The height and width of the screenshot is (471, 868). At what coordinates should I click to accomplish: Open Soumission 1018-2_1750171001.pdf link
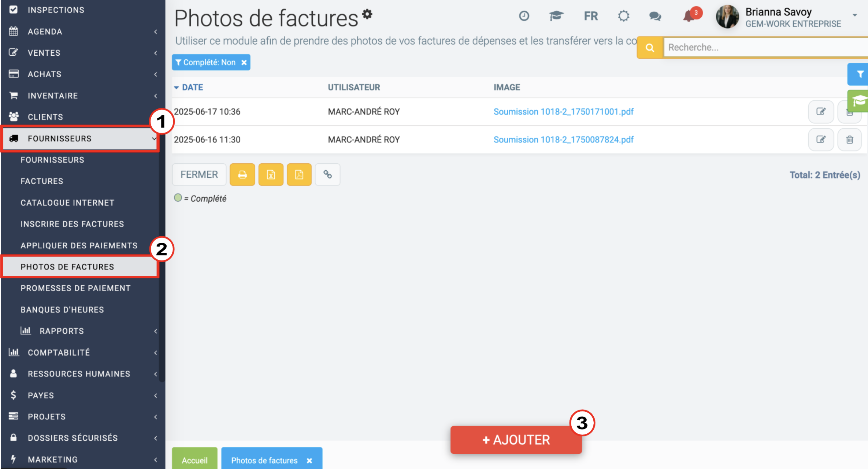click(x=563, y=112)
